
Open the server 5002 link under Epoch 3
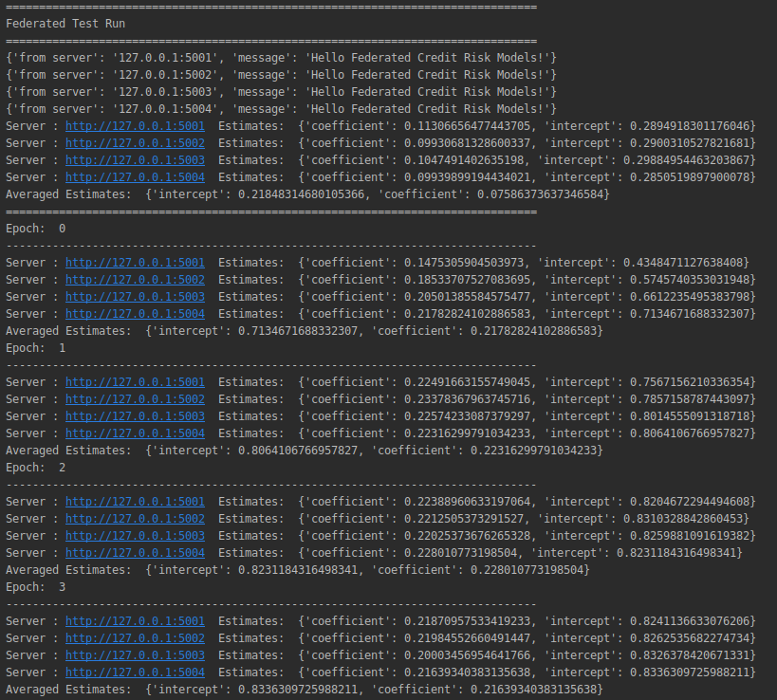135,637
